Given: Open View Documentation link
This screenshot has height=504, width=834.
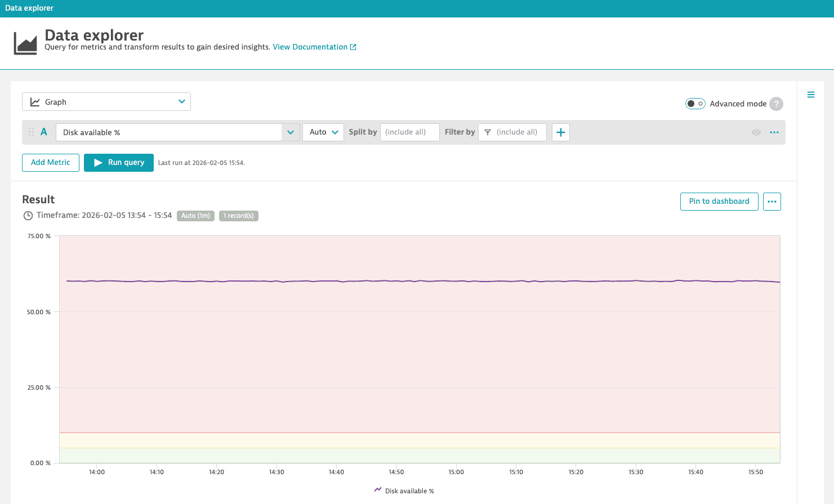Looking at the screenshot, I should click(x=310, y=47).
